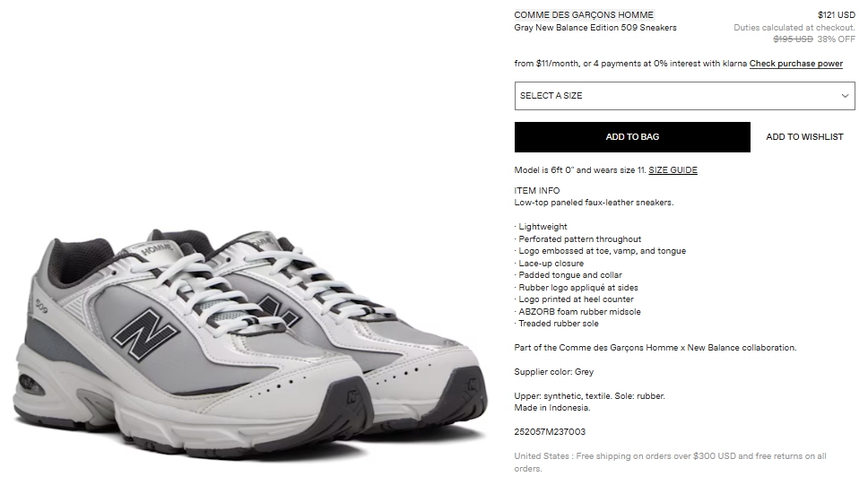Click the United States free shipping notice
The height and width of the screenshot is (485, 868).
pos(671,463)
